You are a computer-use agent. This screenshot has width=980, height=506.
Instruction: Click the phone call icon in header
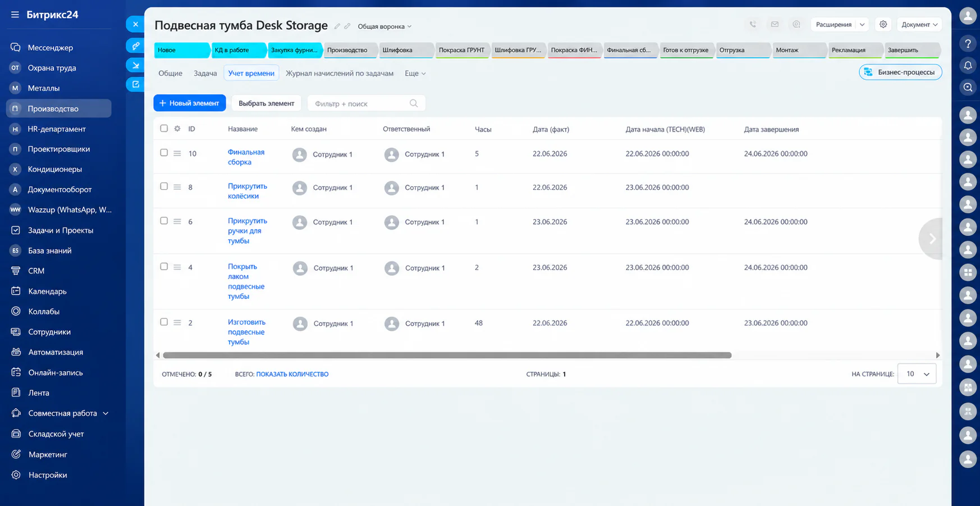[x=753, y=25]
